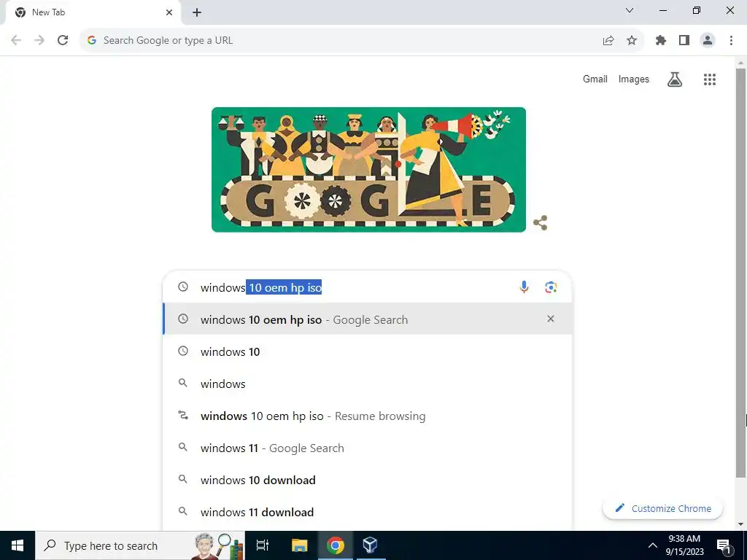Image resolution: width=747 pixels, height=560 pixels.
Task: Open the notification center icon
Action: tap(724, 545)
